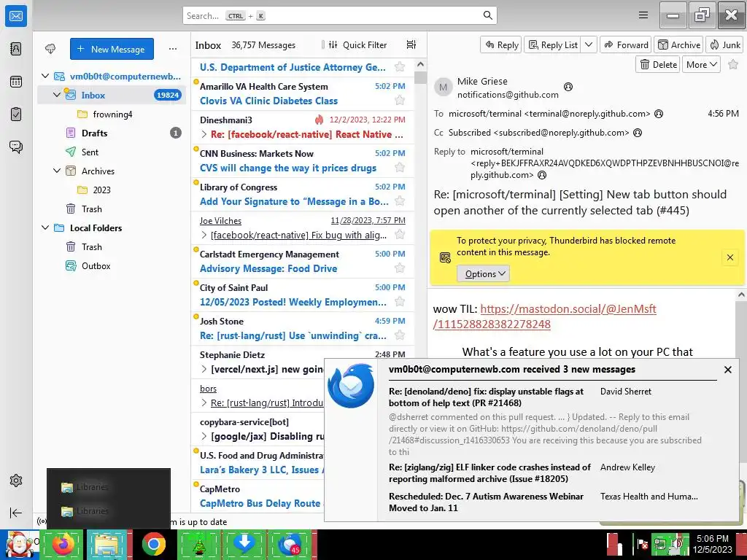This screenshot has width=747, height=560.
Task: Mark the message as Junk
Action: (724, 44)
